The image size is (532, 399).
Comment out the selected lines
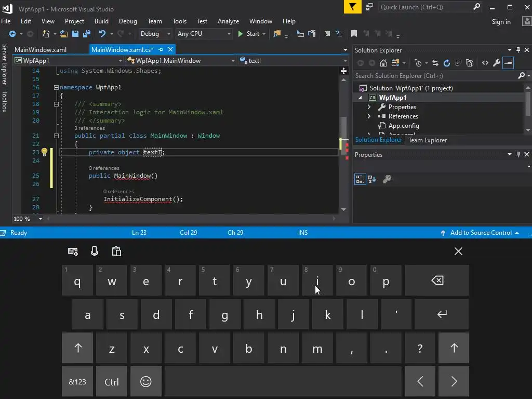[327, 34]
